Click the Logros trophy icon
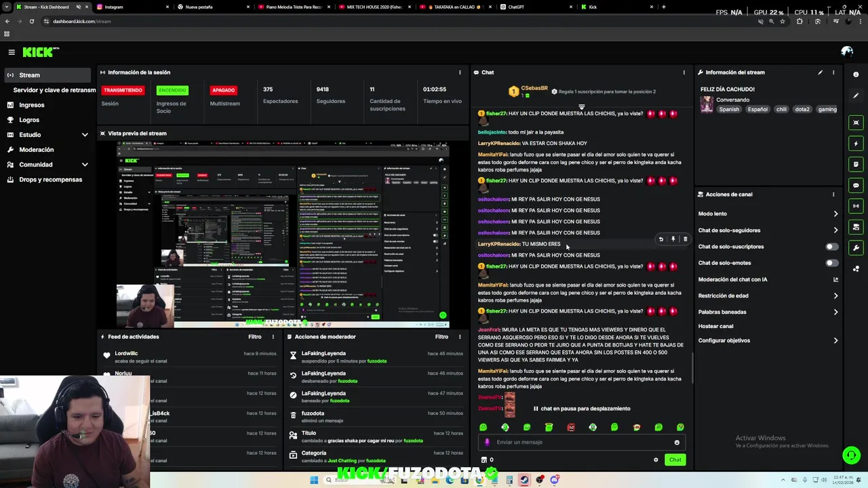The width and height of the screenshot is (868, 488). click(x=10, y=120)
